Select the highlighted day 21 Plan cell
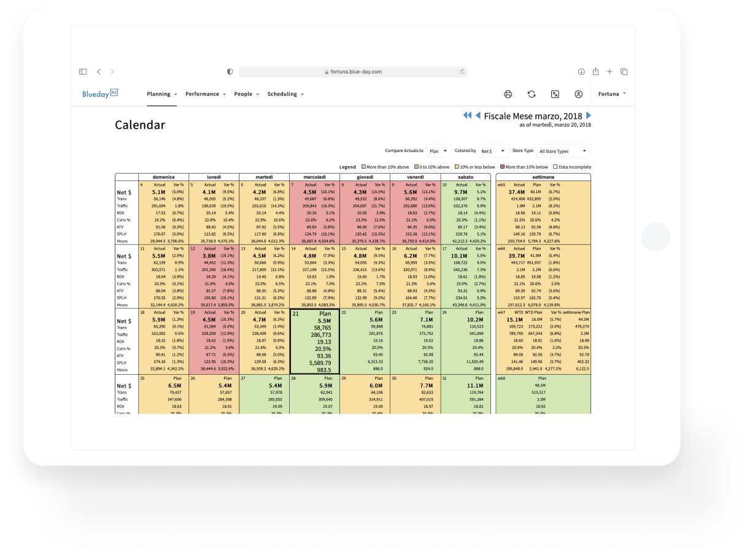The image size is (755, 560). pos(314,342)
